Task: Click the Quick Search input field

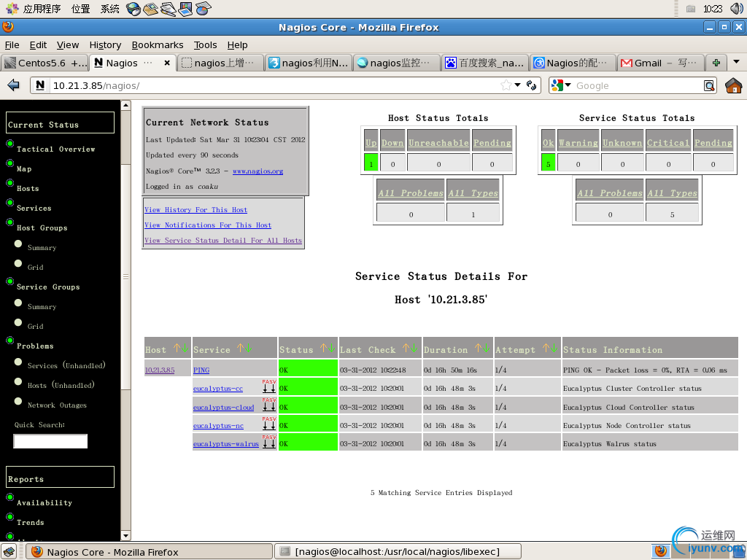Action: 50,441
